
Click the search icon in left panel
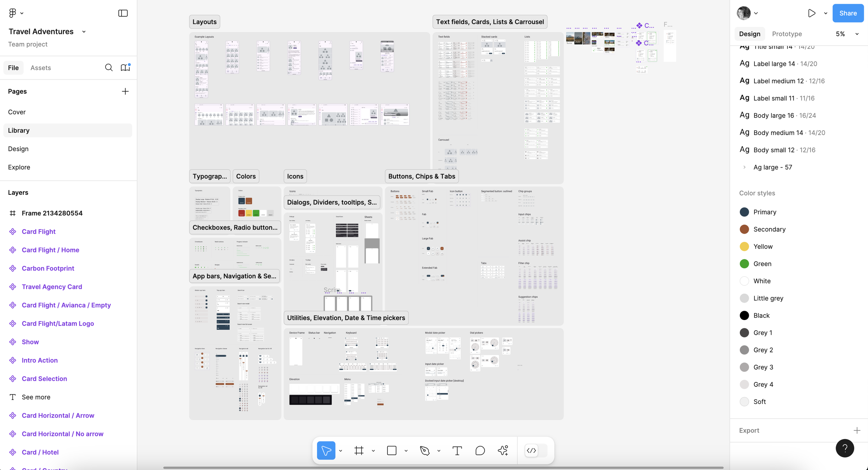(109, 68)
